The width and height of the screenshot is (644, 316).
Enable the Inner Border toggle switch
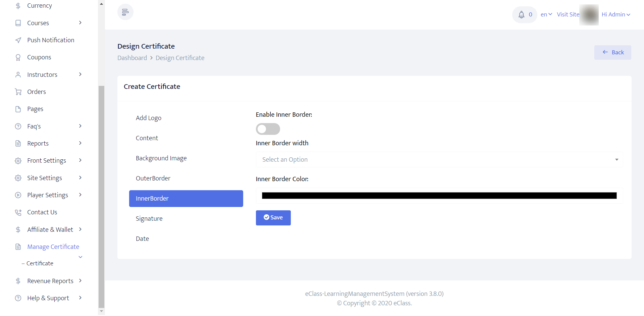point(268,129)
